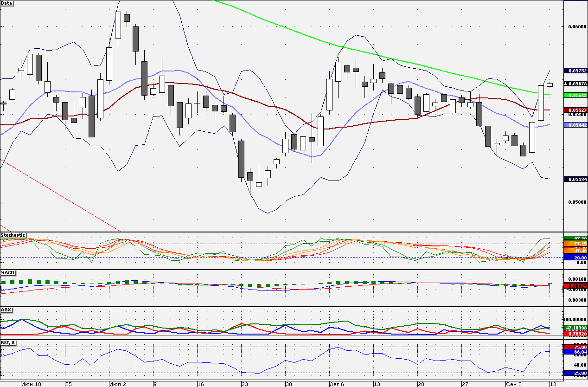
Task: Click the green 0.05612 moving average tag
Action: click(x=575, y=95)
